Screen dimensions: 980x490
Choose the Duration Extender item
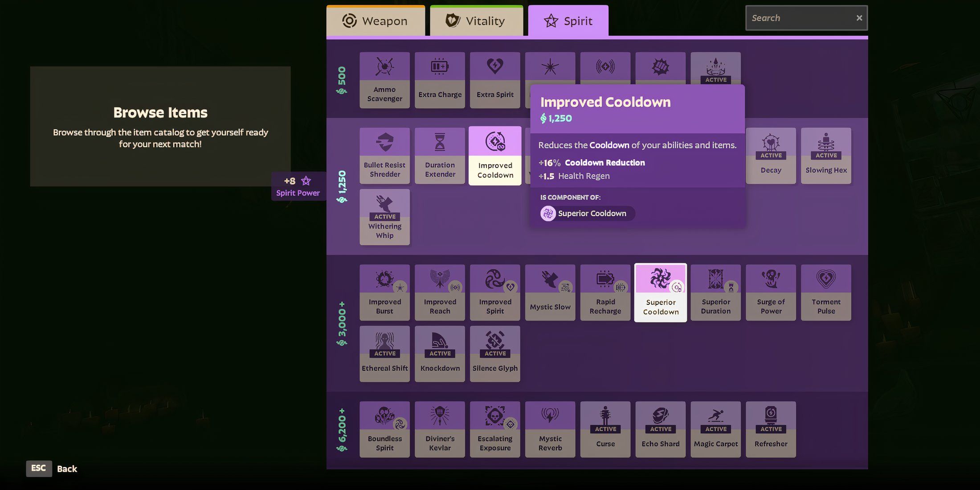[x=440, y=156]
